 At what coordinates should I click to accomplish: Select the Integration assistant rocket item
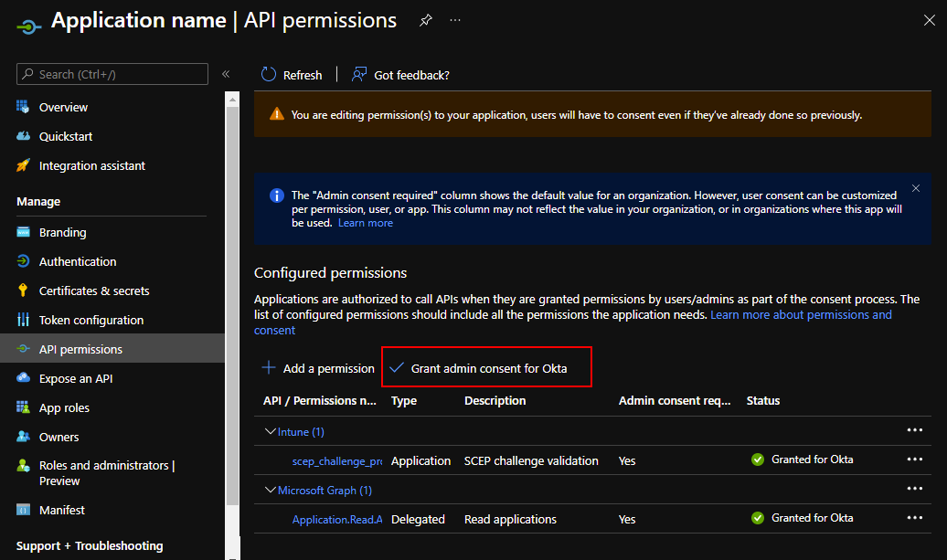[x=91, y=165]
